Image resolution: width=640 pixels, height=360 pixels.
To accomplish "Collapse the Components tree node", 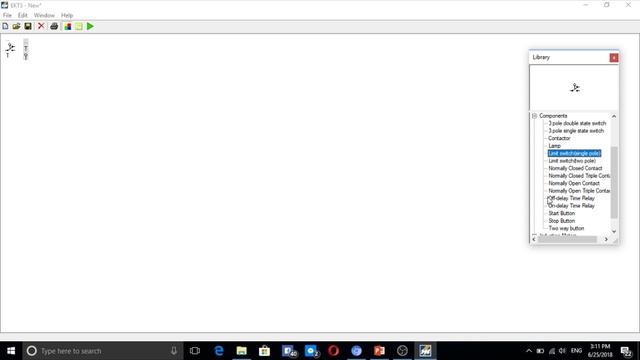I will [x=534, y=116].
